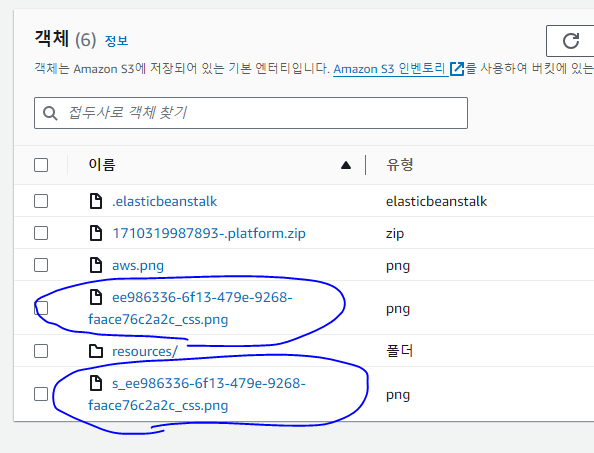
Task: Click the png type cell for aws.png
Action: click(x=398, y=266)
